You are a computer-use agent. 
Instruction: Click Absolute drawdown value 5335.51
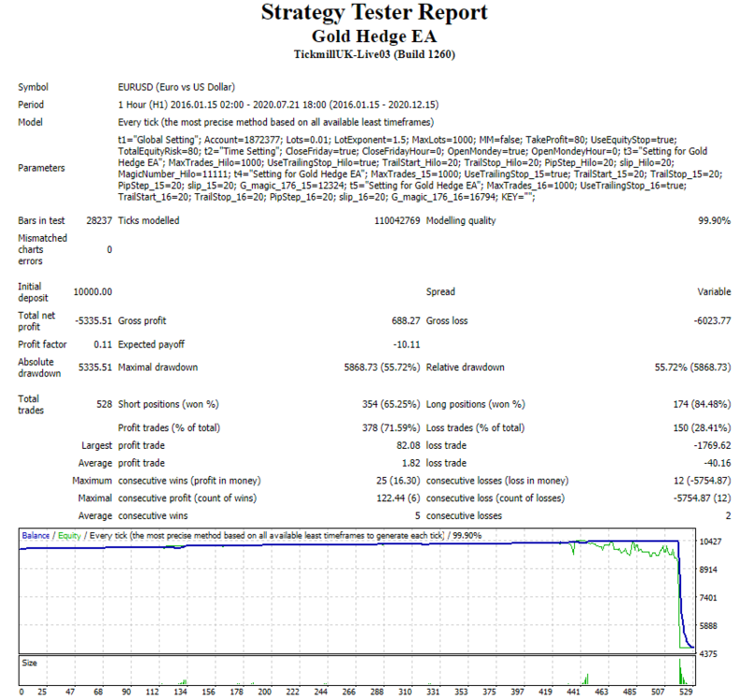95,367
